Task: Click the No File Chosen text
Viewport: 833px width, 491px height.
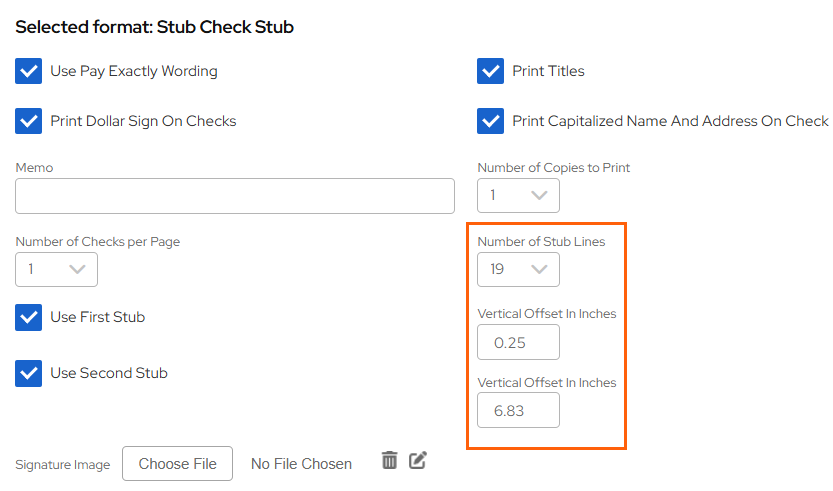Action: [301, 464]
